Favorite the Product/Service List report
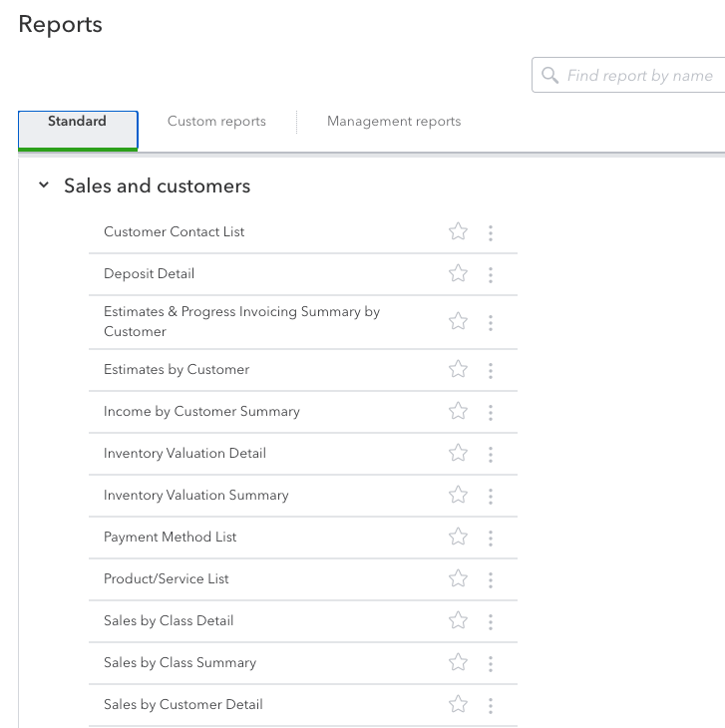725x728 pixels. pyautogui.click(x=458, y=578)
